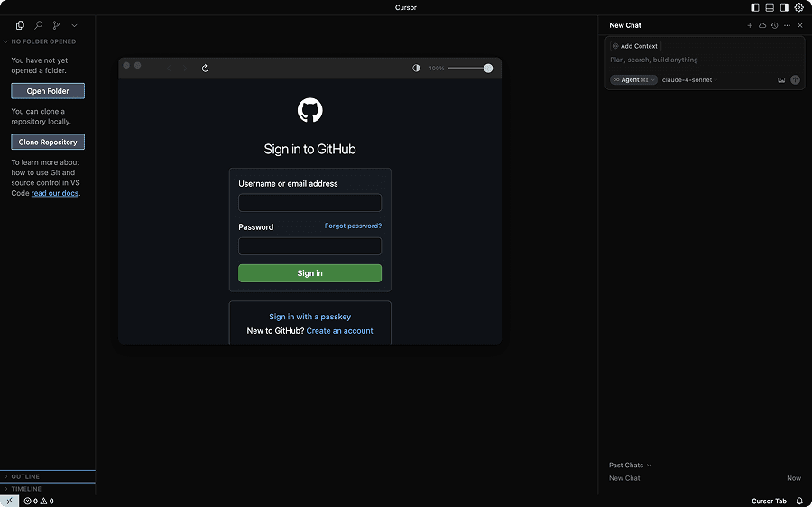Adjust the zoom slider handle
This screenshot has width=812, height=507.
tap(488, 69)
